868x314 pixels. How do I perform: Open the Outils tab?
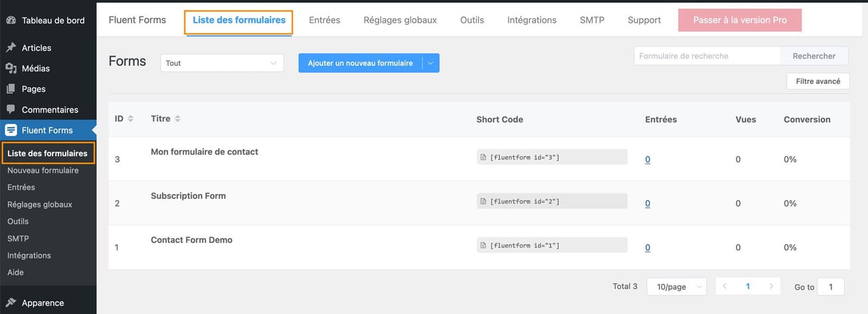(x=472, y=20)
